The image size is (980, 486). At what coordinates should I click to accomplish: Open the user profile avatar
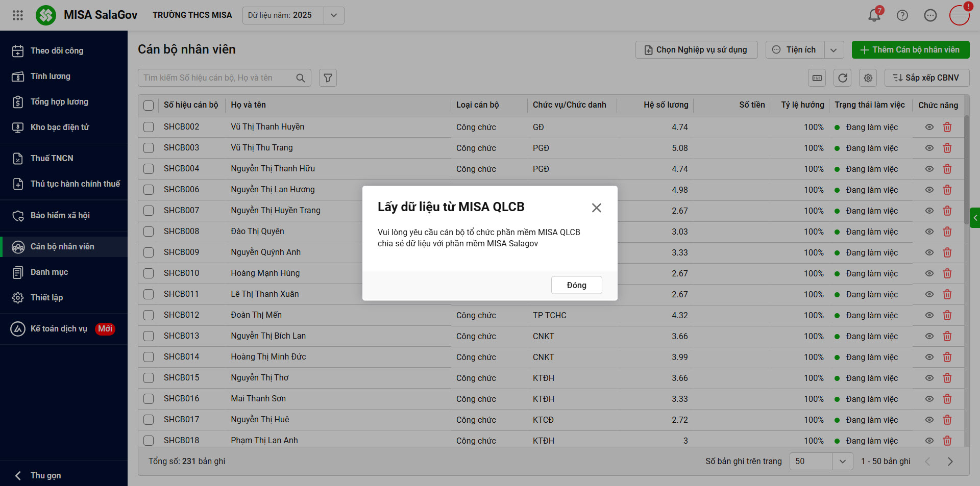(960, 15)
